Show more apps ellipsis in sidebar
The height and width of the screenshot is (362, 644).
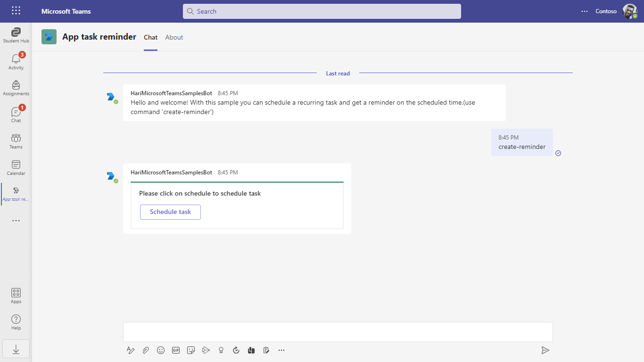16,221
